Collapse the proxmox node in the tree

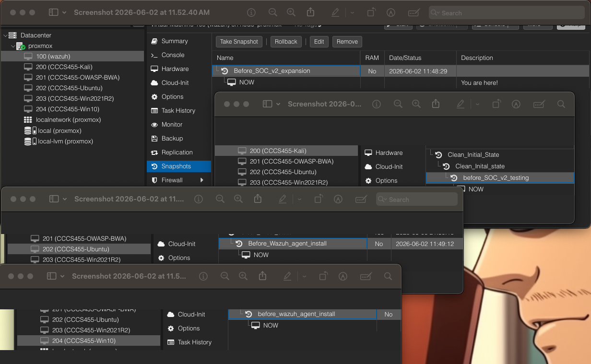tap(12, 46)
